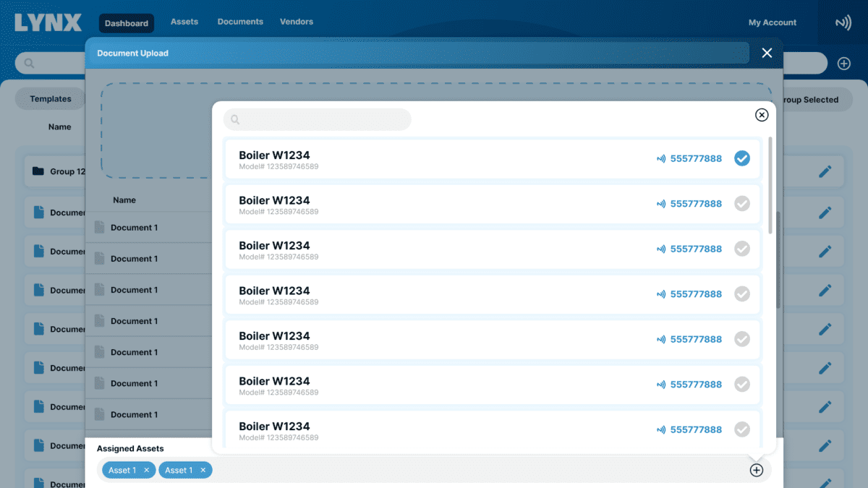
Task: Check the second Boiler W1234 asset
Action: click(x=741, y=204)
